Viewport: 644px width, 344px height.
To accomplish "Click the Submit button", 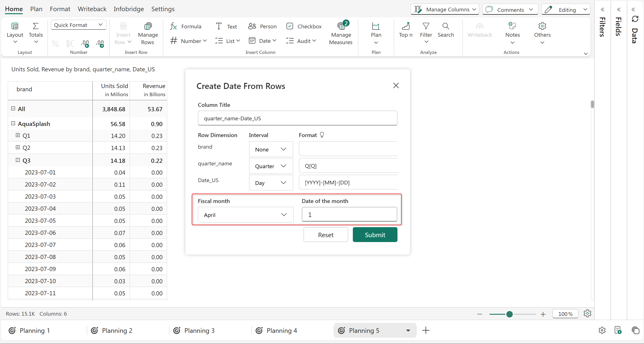I will [x=375, y=235].
